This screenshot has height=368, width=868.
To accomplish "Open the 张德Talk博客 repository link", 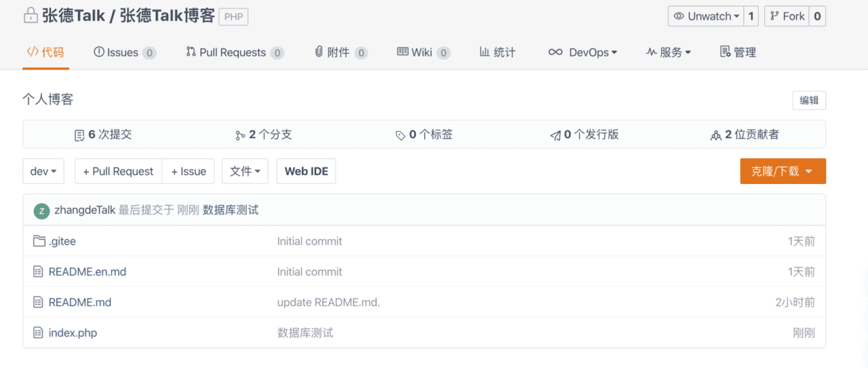I will (167, 16).
